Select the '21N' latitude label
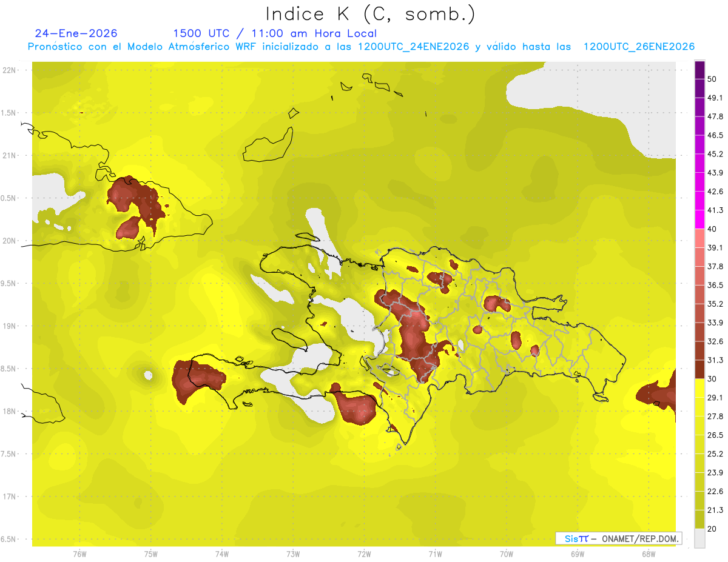728x562 pixels. (9, 155)
